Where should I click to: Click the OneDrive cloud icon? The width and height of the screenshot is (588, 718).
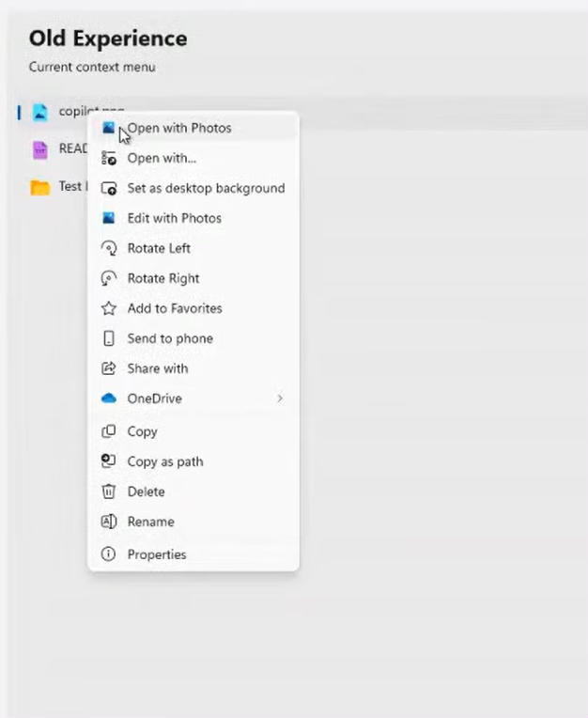click(109, 398)
